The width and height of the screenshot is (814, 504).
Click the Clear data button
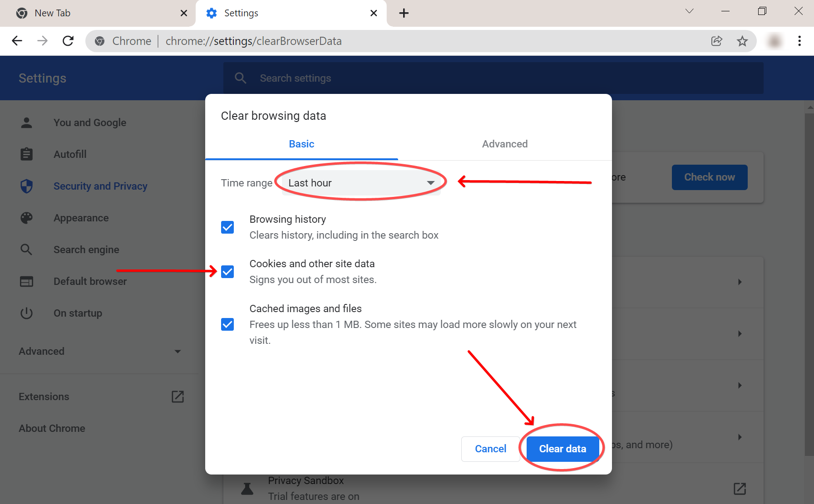[x=562, y=449]
